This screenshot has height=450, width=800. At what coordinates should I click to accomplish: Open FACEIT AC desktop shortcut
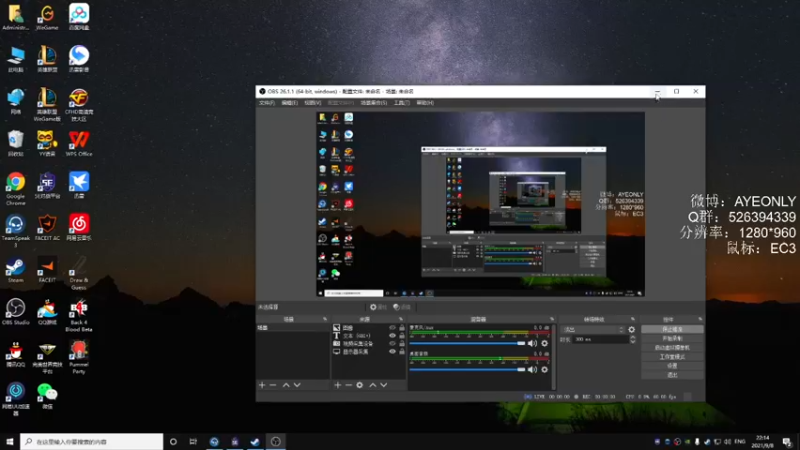tap(47, 227)
